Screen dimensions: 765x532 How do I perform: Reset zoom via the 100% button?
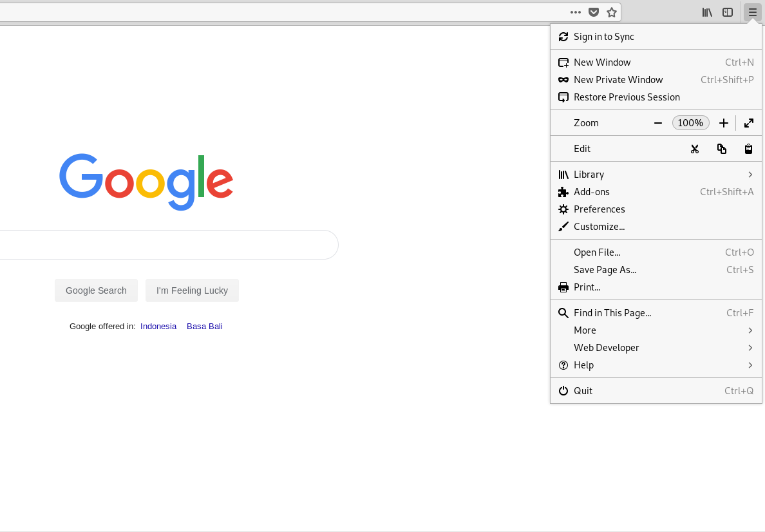point(690,123)
